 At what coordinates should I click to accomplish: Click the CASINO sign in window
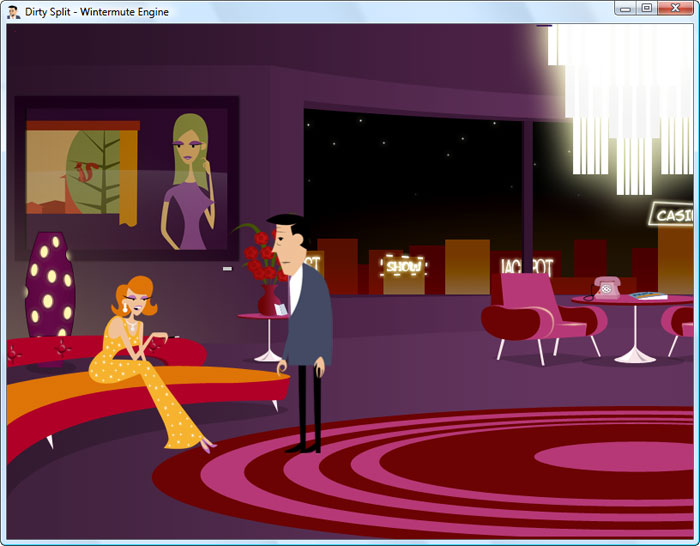(x=674, y=215)
